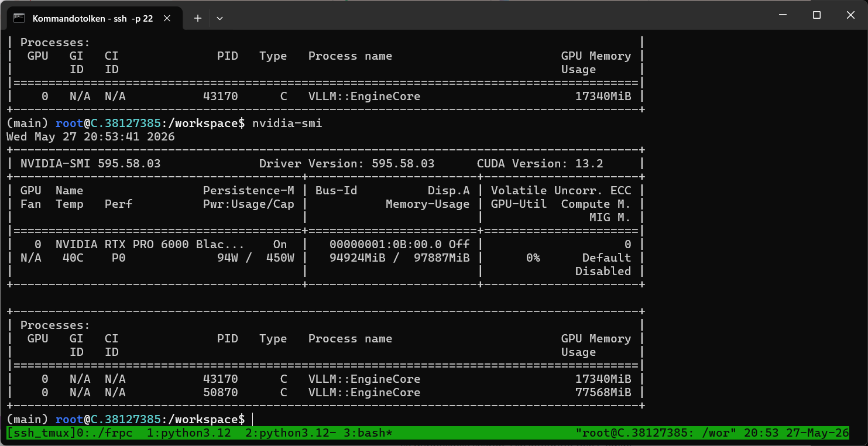Click the typed nvidia-smi command
The height and width of the screenshot is (446, 868).
click(287, 123)
